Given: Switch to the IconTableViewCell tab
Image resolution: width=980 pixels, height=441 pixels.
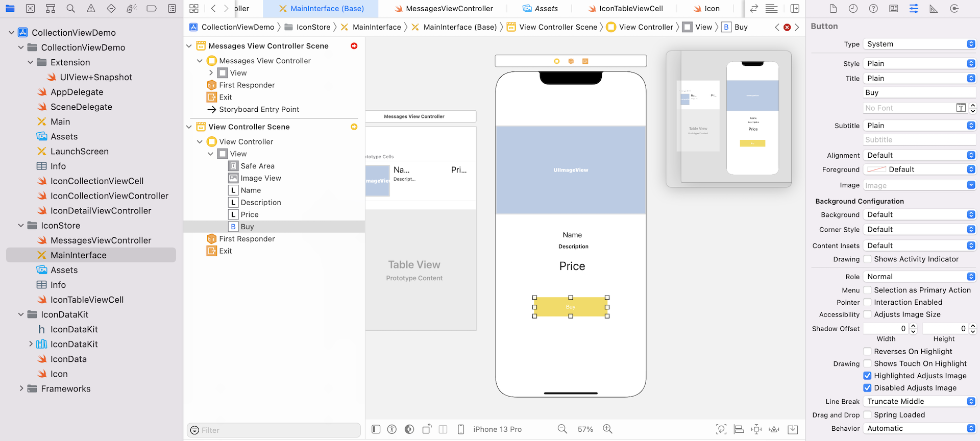Looking at the screenshot, I should point(625,9).
